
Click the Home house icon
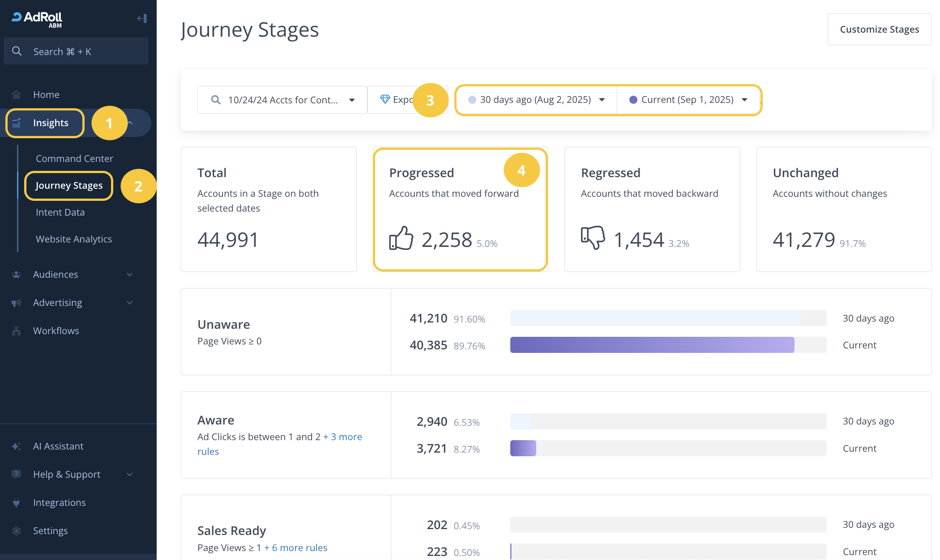17,94
